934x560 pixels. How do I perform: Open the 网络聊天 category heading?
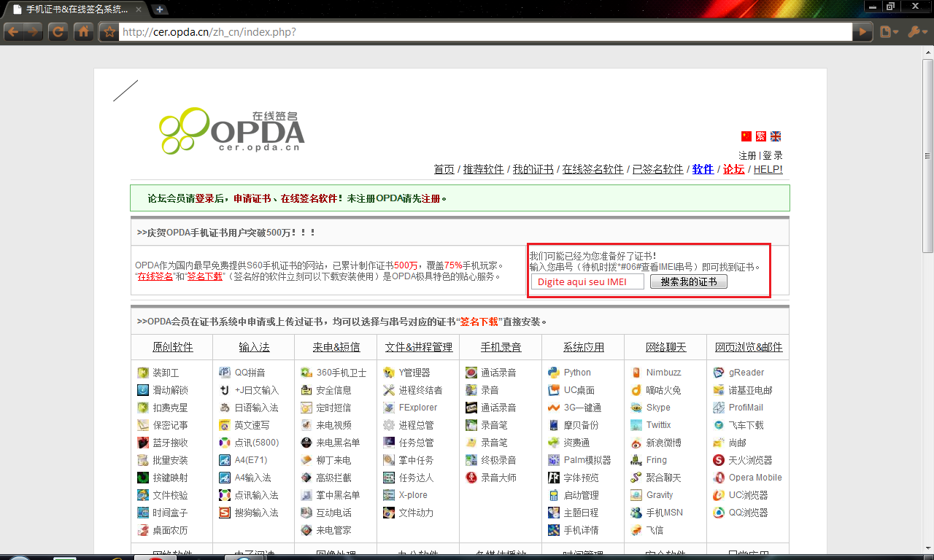(x=665, y=347)
